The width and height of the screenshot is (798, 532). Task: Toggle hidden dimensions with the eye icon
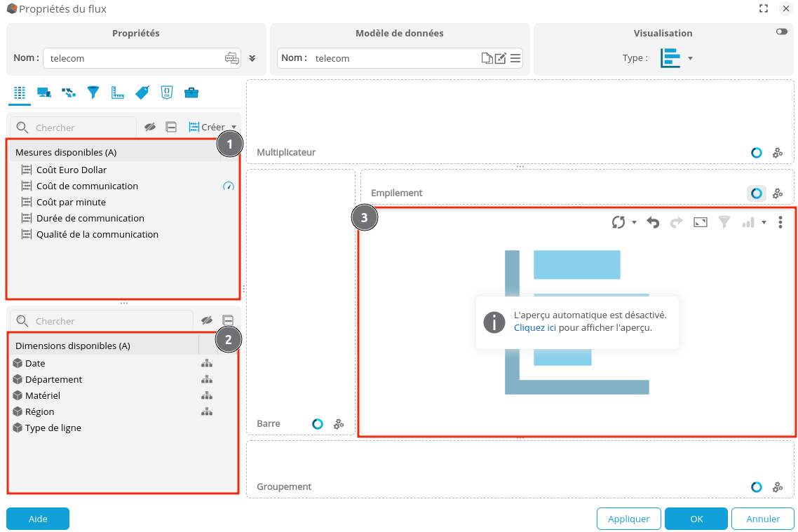[x=206, y=320]
